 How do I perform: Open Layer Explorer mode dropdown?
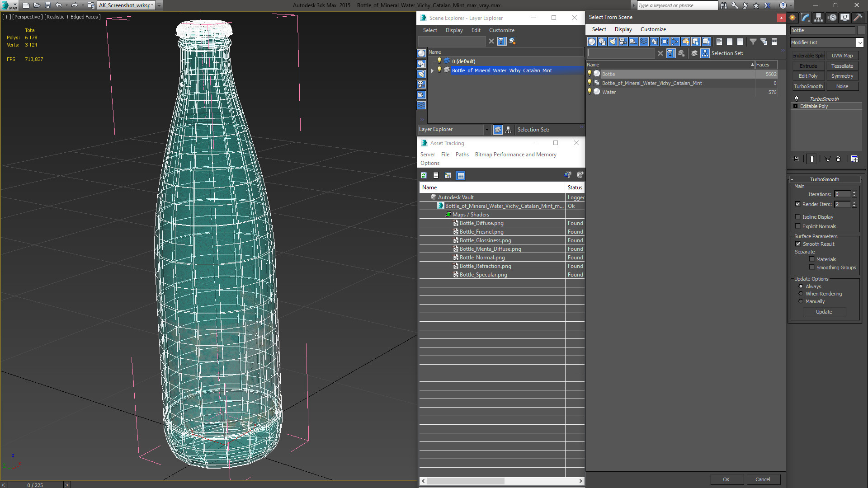[x=487, y=130]
